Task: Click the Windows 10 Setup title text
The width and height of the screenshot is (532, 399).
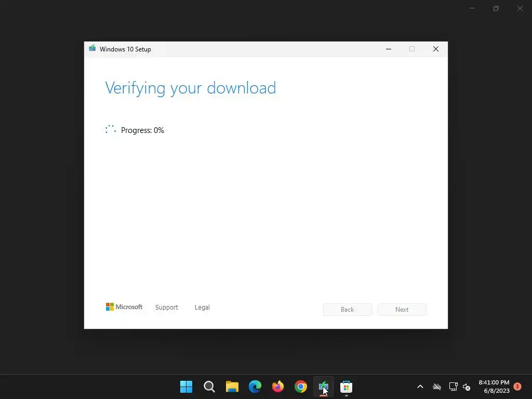Action: 125,49
